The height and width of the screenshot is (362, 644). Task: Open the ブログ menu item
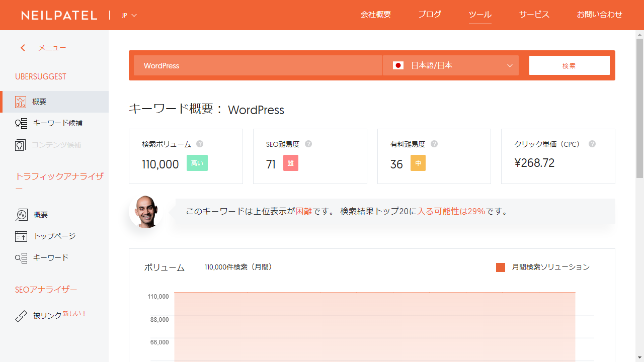coord(430,15)
